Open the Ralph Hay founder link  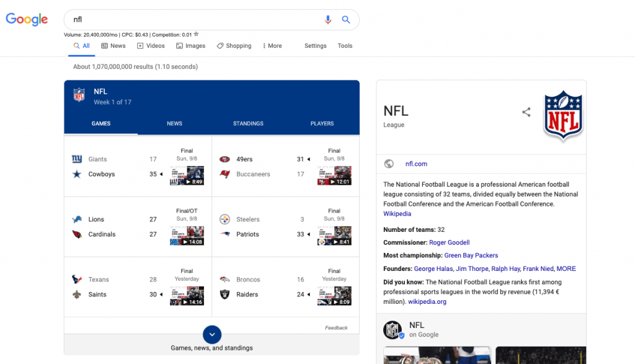coord(505,269)
